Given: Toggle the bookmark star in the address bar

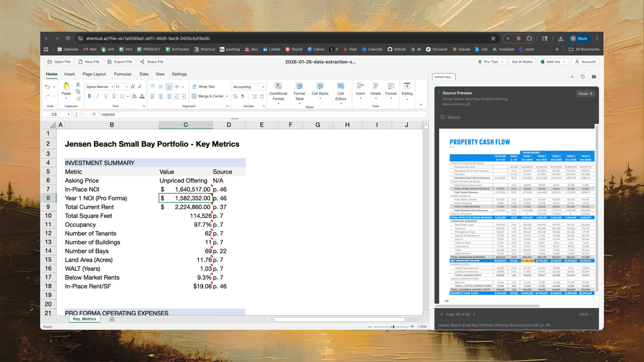Looking at the screenshot, I should (x=493, y=38).
